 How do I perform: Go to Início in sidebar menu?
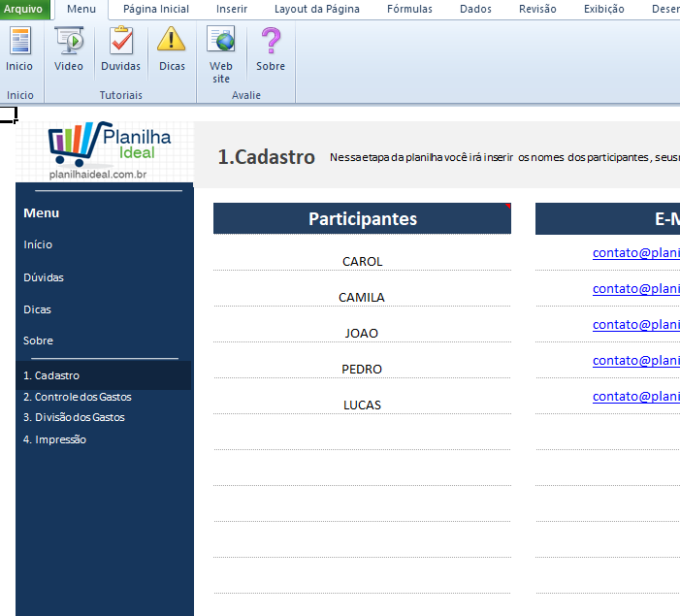tap(38, 244)
